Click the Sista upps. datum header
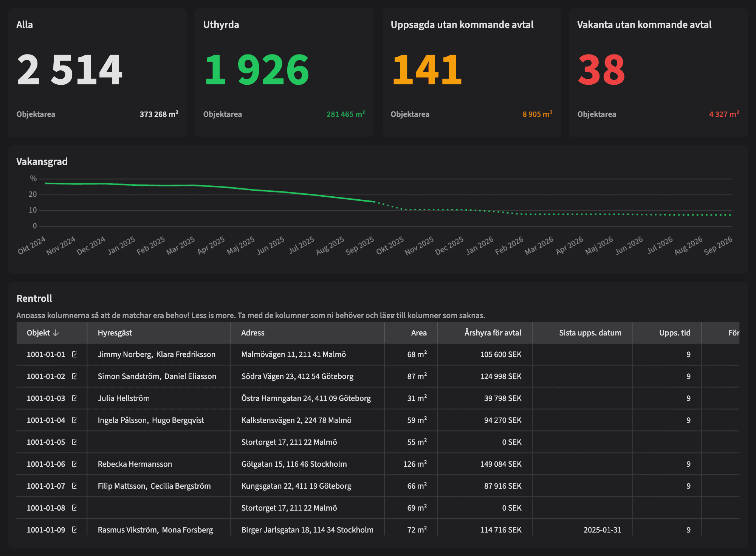756x556 pixels. click(590, 333)
